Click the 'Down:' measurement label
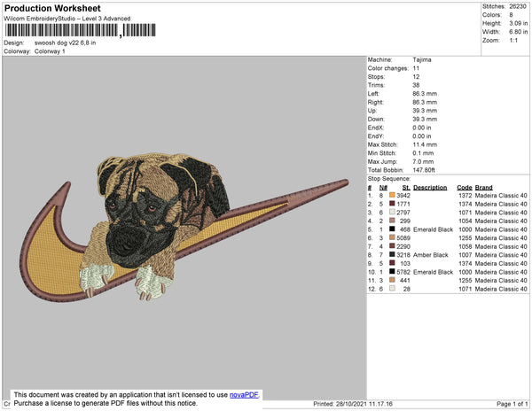Viewport: 532px width, 411px height. tap(376, 120)
